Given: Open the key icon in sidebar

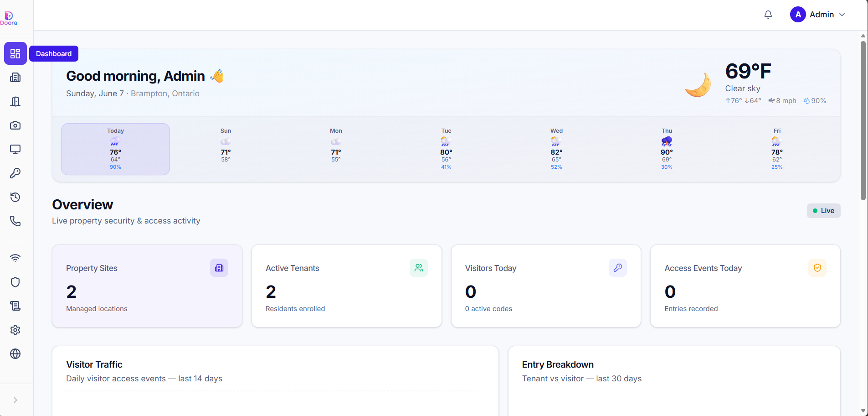Looking at the screenshot, I should [15, 173].
